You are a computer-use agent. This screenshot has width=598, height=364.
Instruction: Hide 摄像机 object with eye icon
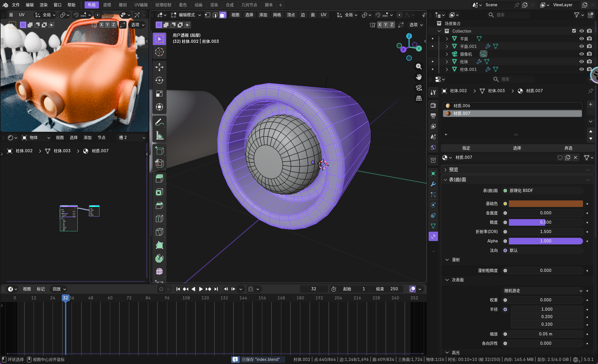pos(581,54)
